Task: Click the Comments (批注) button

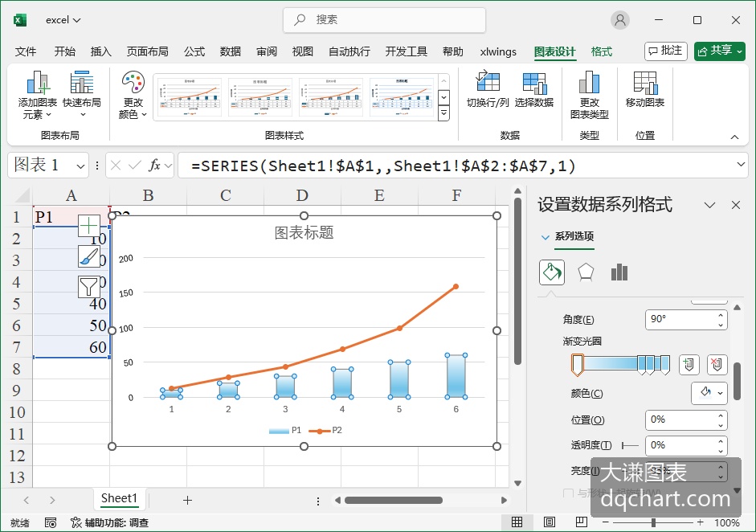Action: click(x=665, y=51)
